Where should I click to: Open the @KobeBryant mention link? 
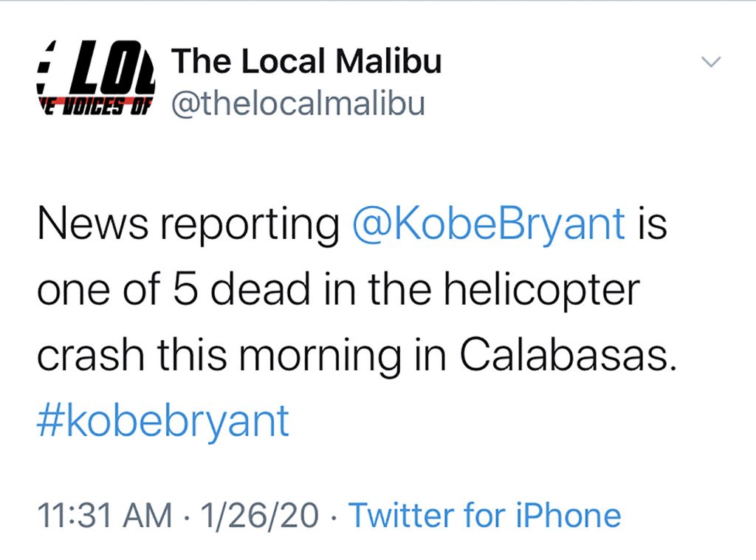(489, 224)
